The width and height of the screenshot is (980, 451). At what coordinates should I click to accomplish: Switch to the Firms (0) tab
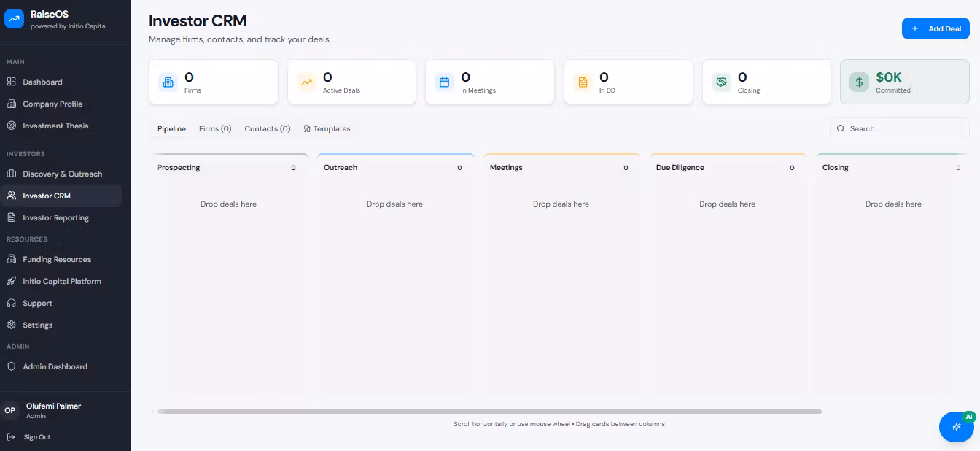(x=215, y=128)
